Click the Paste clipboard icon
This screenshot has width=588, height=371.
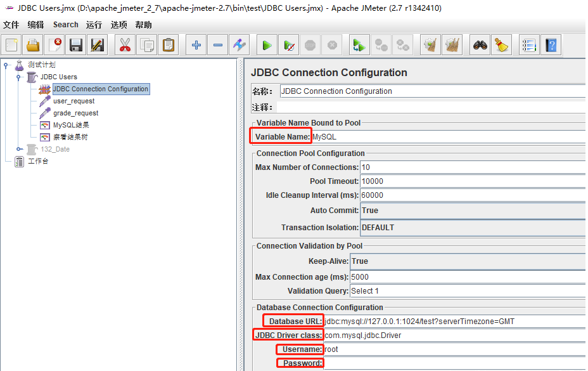169,45
